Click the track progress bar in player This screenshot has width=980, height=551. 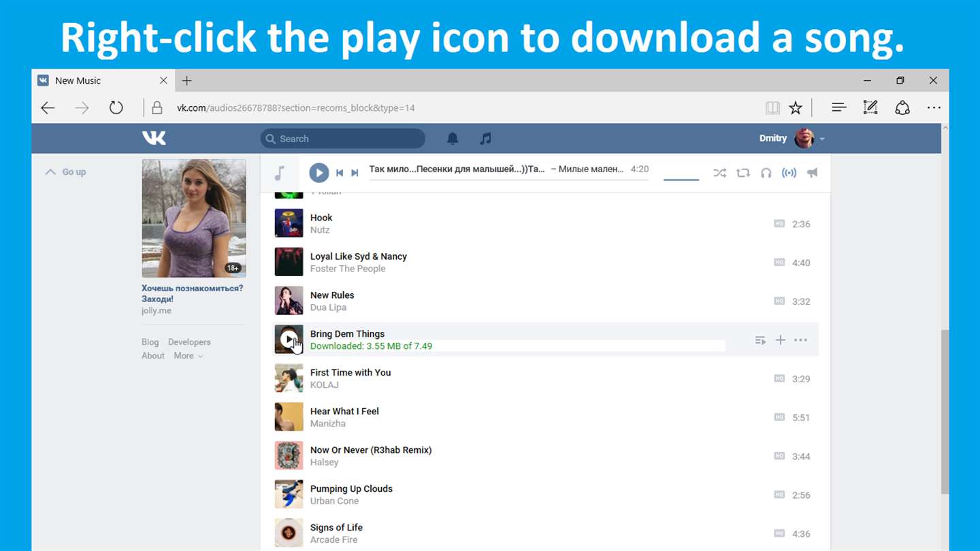[x=509, y=180]
